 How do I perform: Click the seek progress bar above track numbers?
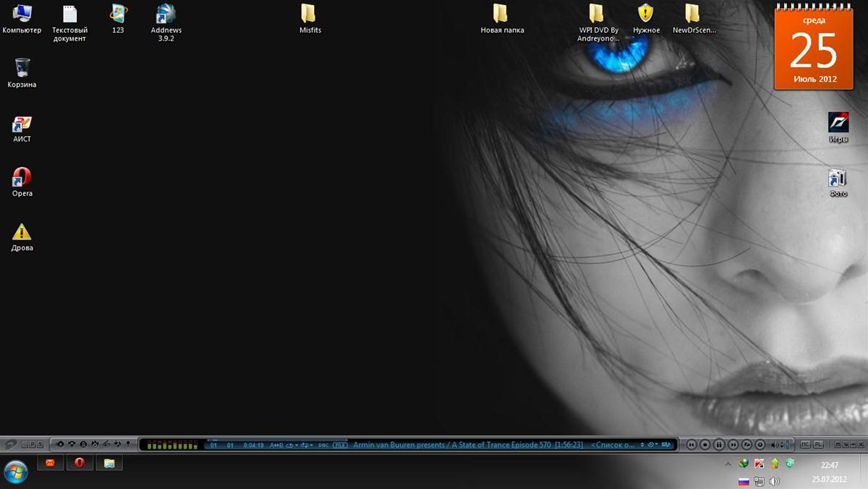click(x=277, y=440)
